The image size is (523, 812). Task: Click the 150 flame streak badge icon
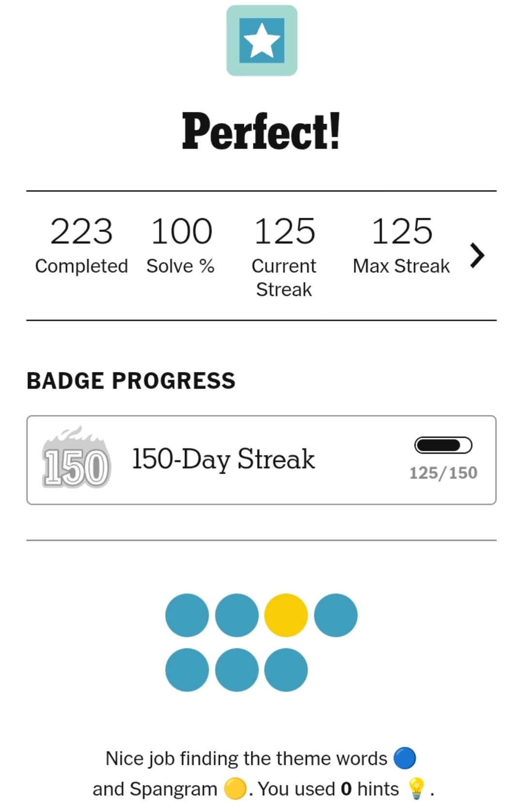click(77, 459)
